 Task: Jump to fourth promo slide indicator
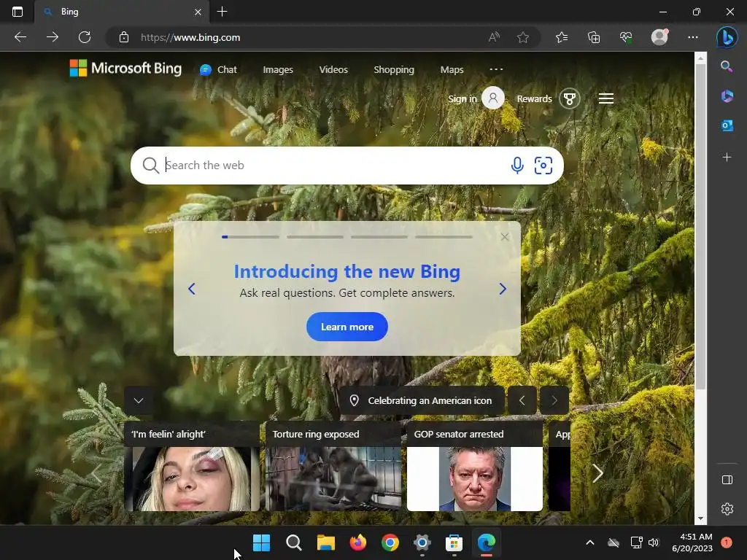[444, 237]
